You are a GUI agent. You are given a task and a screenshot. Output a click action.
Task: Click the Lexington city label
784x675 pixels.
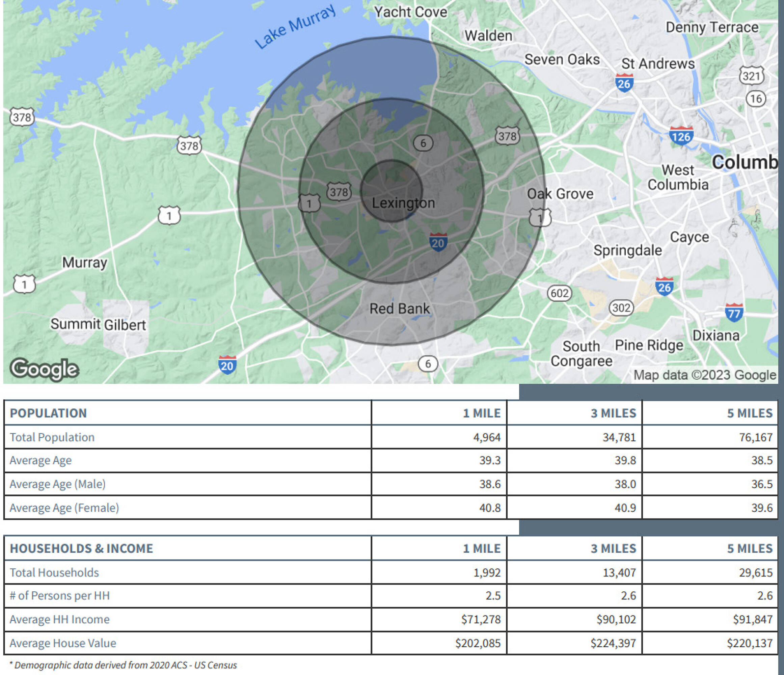403,203
